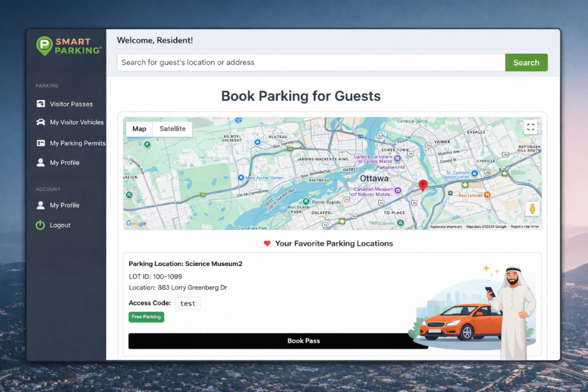The height and width of the screenshot is (392, 588).
Task: Click the Google logo on the map
Action: tap(136, 223)
